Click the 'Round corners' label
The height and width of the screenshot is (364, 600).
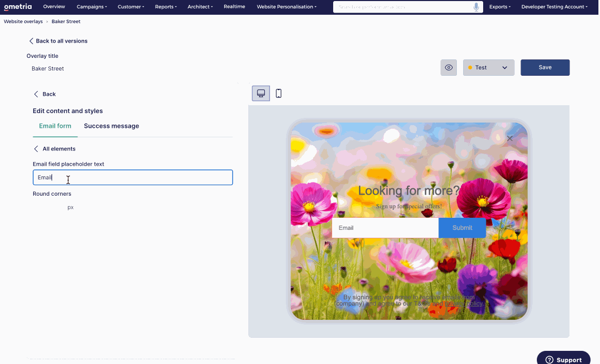pyautogui.click(x=52, y=194)
